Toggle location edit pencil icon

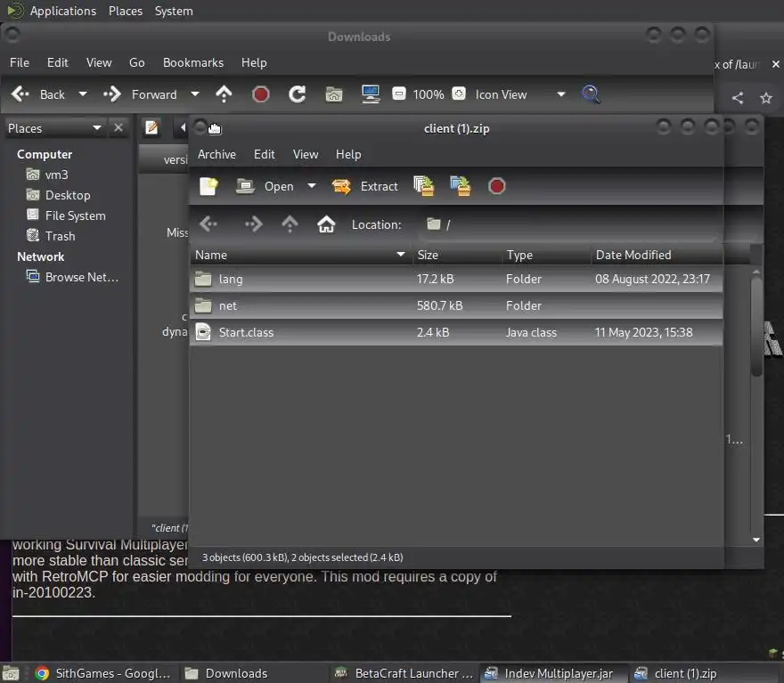pos(151,128)
